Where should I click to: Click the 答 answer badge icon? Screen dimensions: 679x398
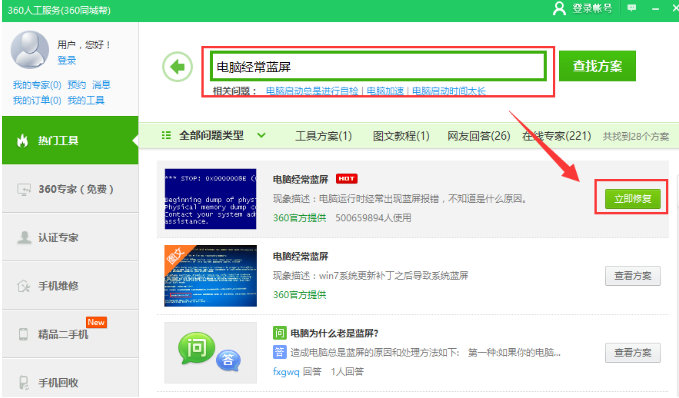coord(279,352)
